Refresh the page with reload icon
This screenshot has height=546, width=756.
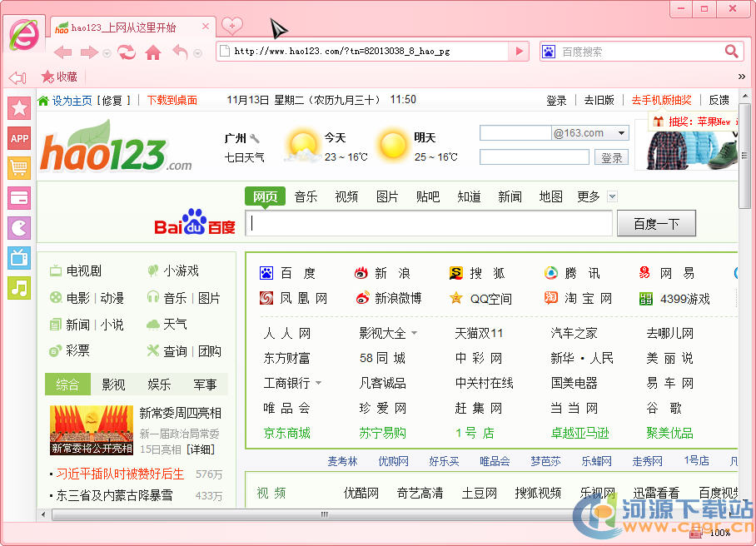tap(127, 52)
